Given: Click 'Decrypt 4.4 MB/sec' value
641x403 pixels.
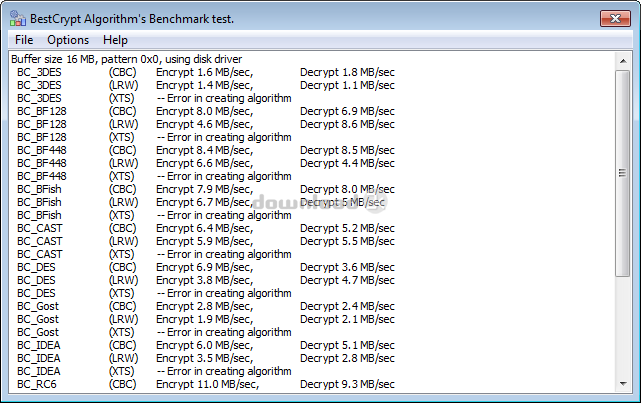Looking at the screenshot, I should pos(347,163).
